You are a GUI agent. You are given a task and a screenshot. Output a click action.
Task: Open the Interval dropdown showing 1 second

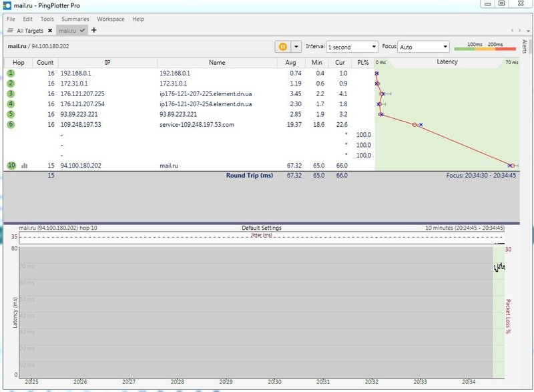[352, 47]
